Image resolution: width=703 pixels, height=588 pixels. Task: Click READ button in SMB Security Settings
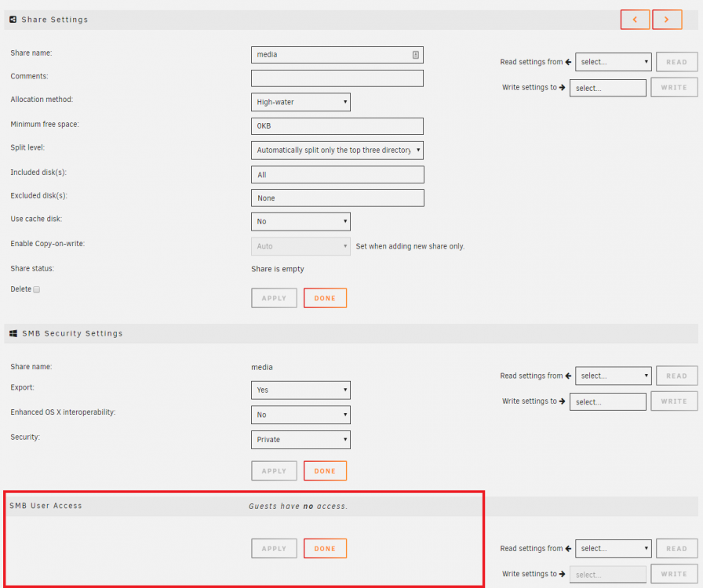click(x=676, y=376)
